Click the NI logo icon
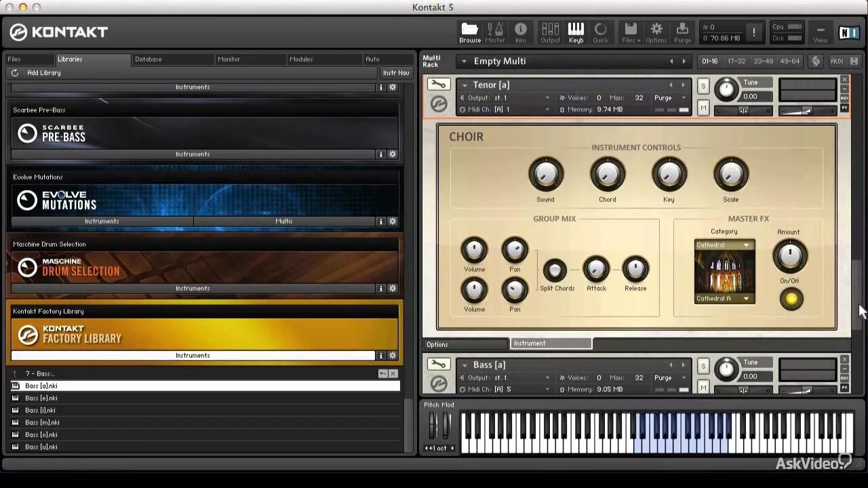This screenshot has height=488, width=868. [848, 32]
